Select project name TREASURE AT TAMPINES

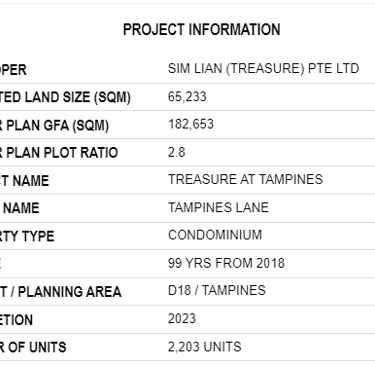[x=245, y=180]
